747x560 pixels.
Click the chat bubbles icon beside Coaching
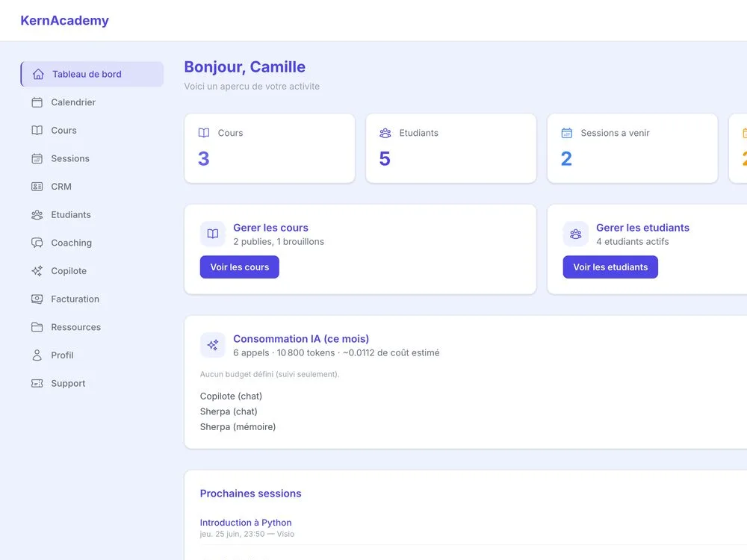coord(37,243)
